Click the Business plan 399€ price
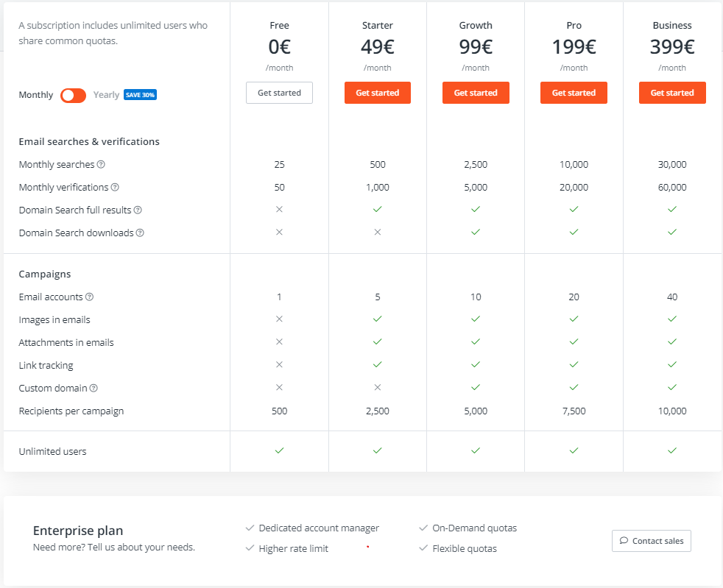723x588 pixels. (672, 47)
